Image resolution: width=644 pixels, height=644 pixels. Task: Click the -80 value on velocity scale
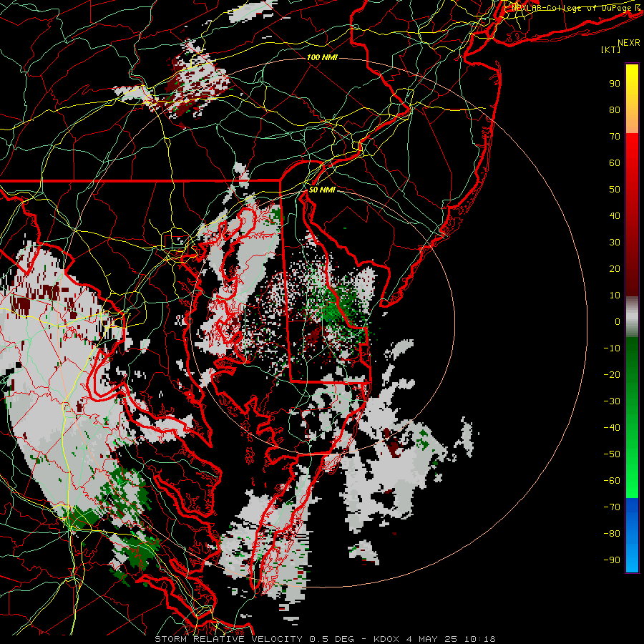[x=612, y=534]
